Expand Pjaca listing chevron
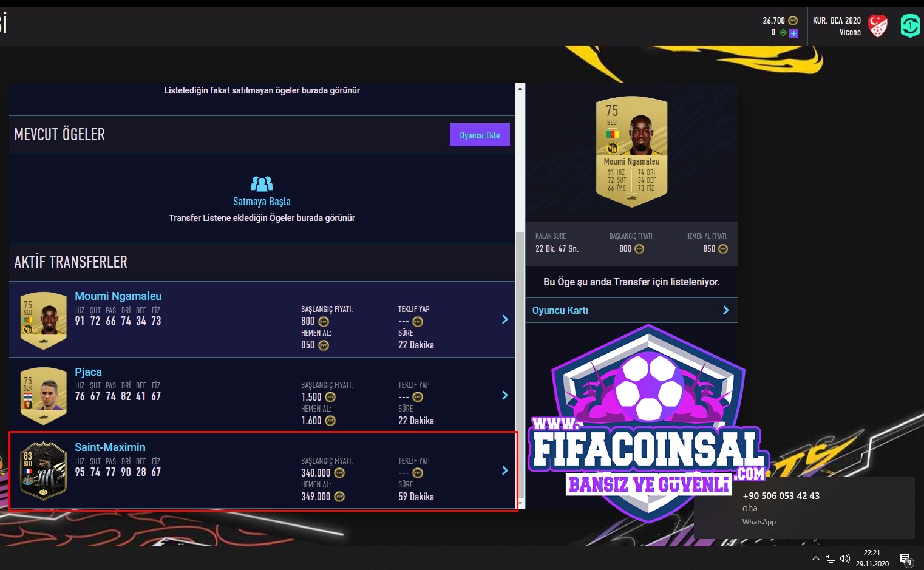Viewport: 924px width, 570px height. point(505,395)
